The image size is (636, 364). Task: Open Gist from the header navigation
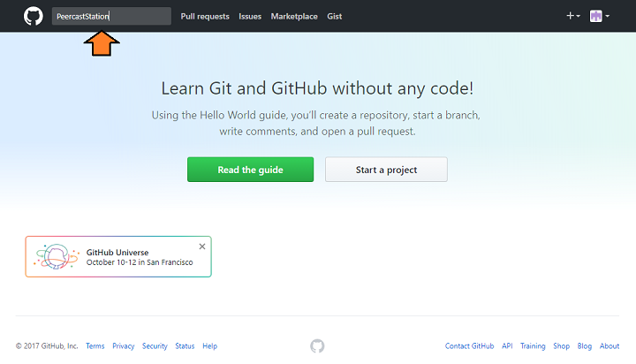click(335, 16)
